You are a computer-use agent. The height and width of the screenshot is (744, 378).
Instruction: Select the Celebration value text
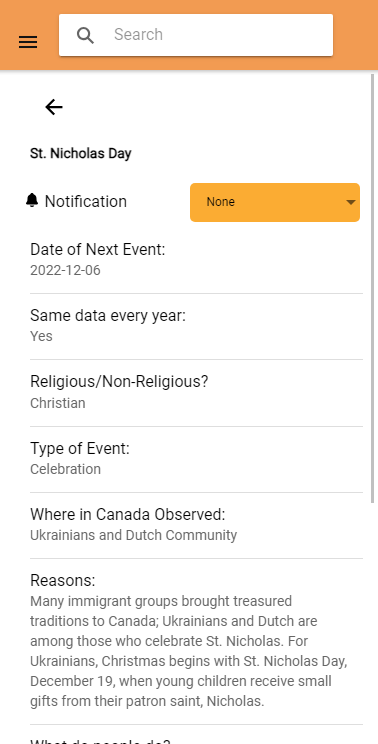[65, 469]
